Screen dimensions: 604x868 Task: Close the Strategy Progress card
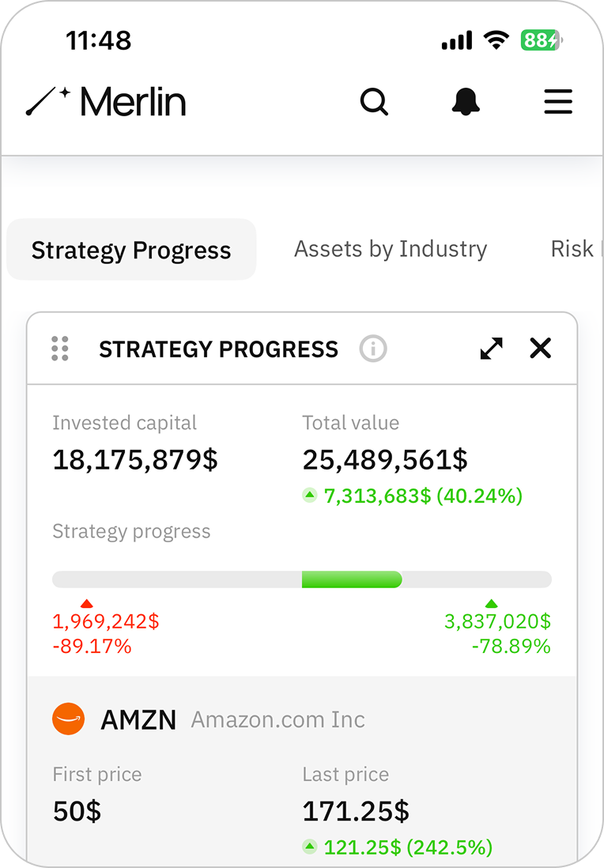(x=541, y=349)
